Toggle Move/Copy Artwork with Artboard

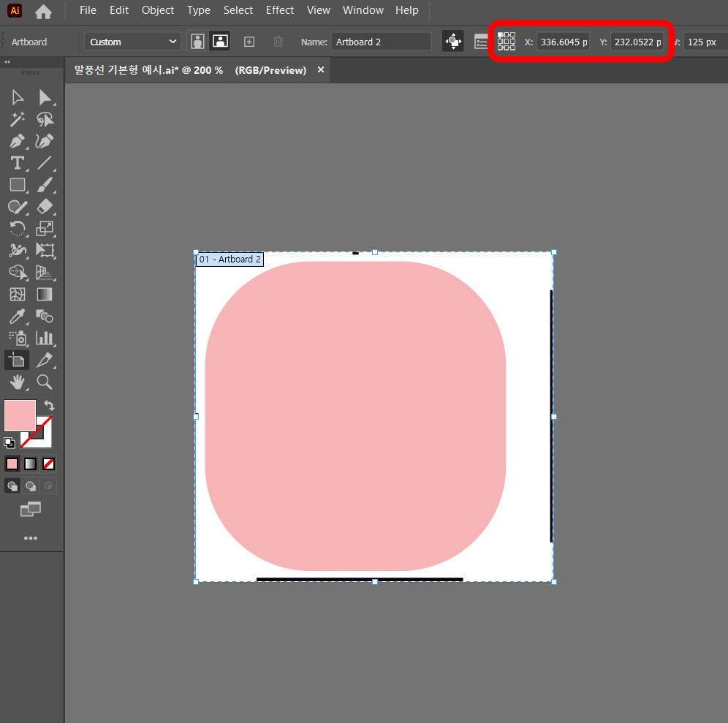[453, 42]
